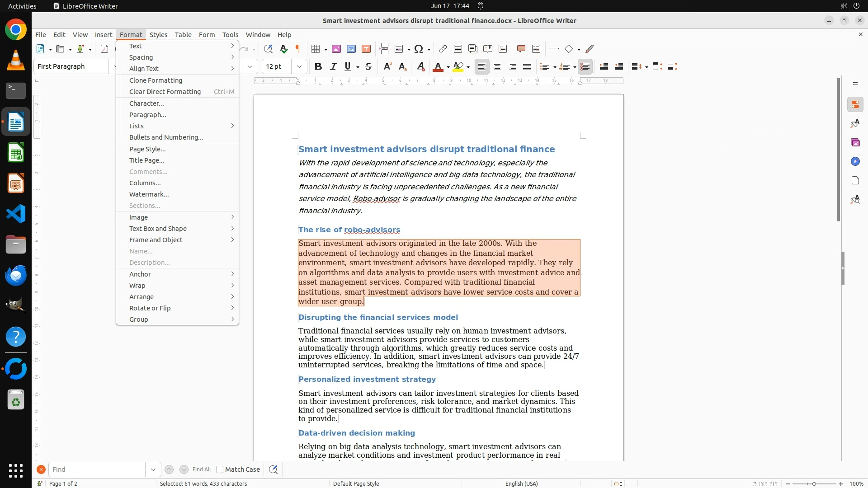Viewport: 868px width, 488px height.
Task: Open the font color dropdown arrow
Action: (x=448, y=67)
